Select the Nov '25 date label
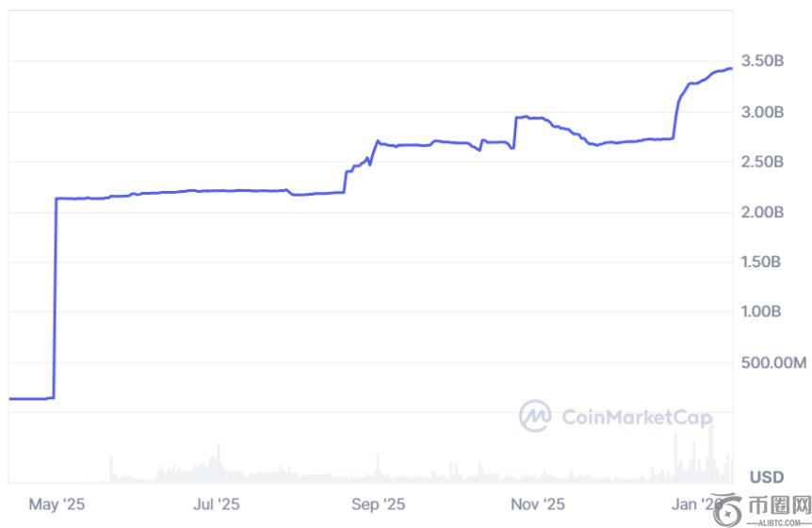This screenshot has height=528, width=812. (x=538, y=504)
